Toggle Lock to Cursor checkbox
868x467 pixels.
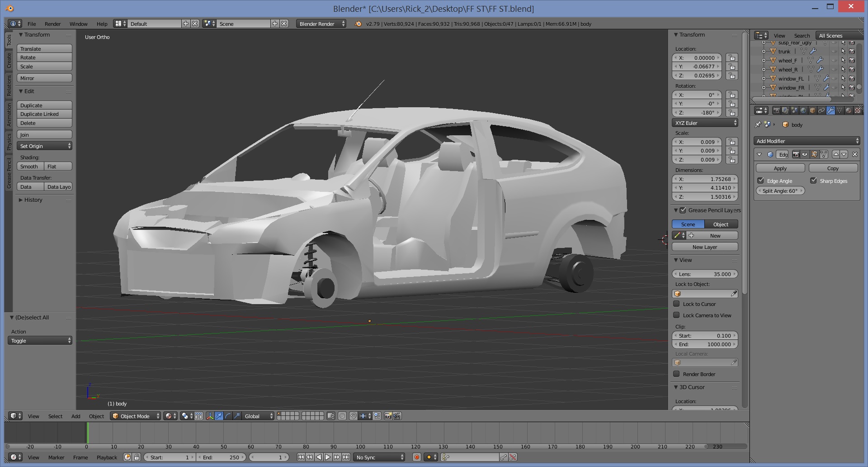[677, 304]
